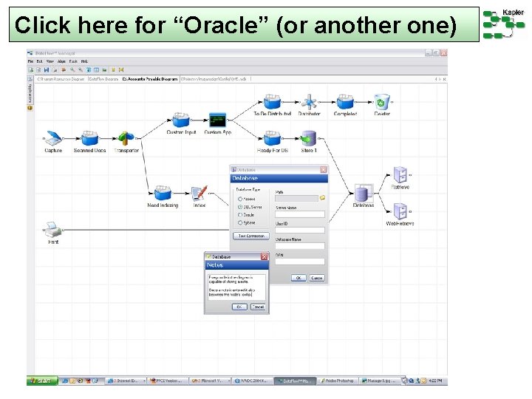Click the system tray clock
Image resolution: width=532 pixels, height=399 pixels.
[x=435, y=381]
